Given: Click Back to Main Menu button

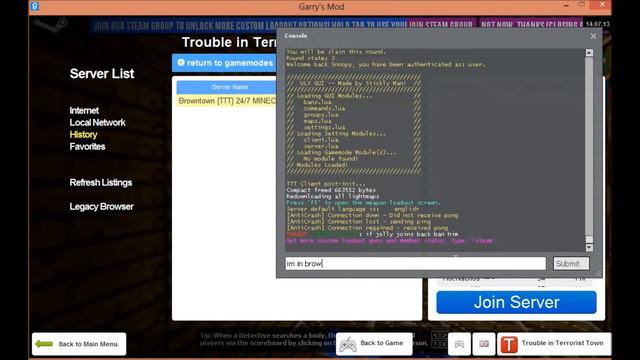Looking at the screenshot, I should (79, 344).
